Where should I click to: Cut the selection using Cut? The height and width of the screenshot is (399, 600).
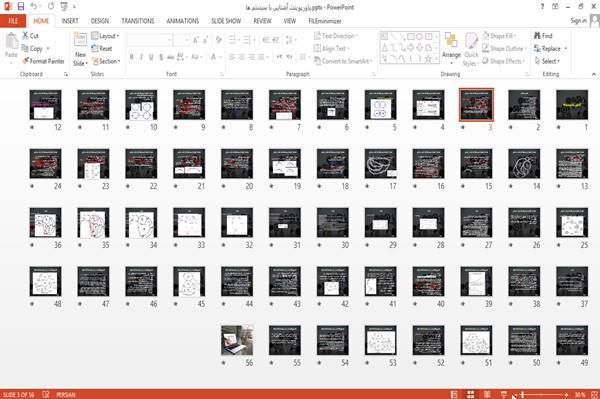pos(31,36)
